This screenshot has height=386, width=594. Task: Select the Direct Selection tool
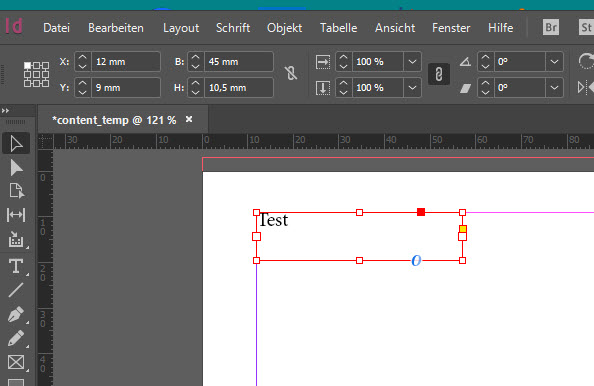click(16, 167)
